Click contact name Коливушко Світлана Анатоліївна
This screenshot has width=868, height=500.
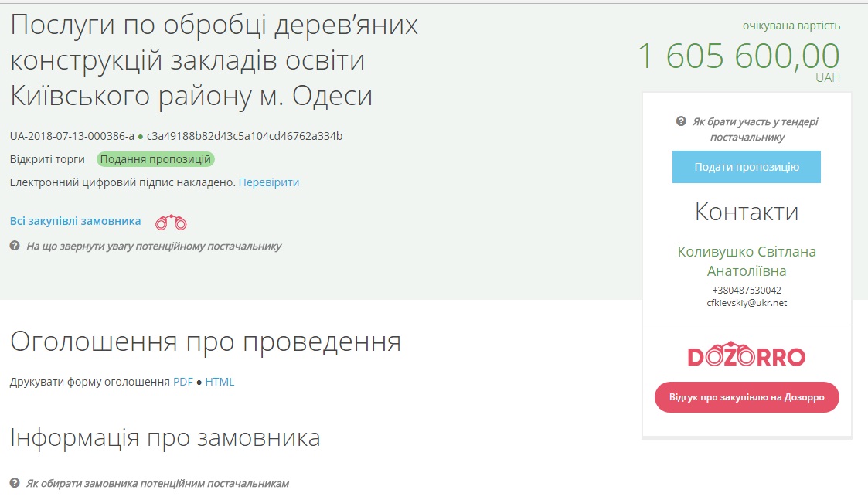click(747, 261)
